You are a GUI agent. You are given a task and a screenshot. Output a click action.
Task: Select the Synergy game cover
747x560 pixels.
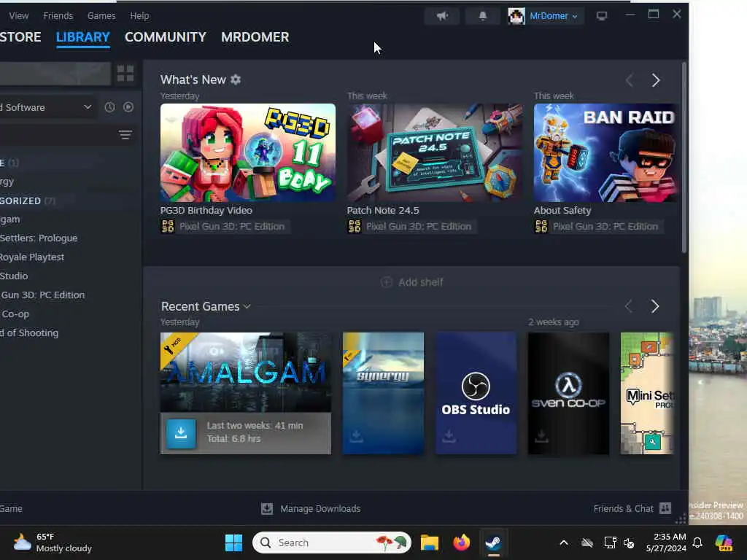click(384, 393)
